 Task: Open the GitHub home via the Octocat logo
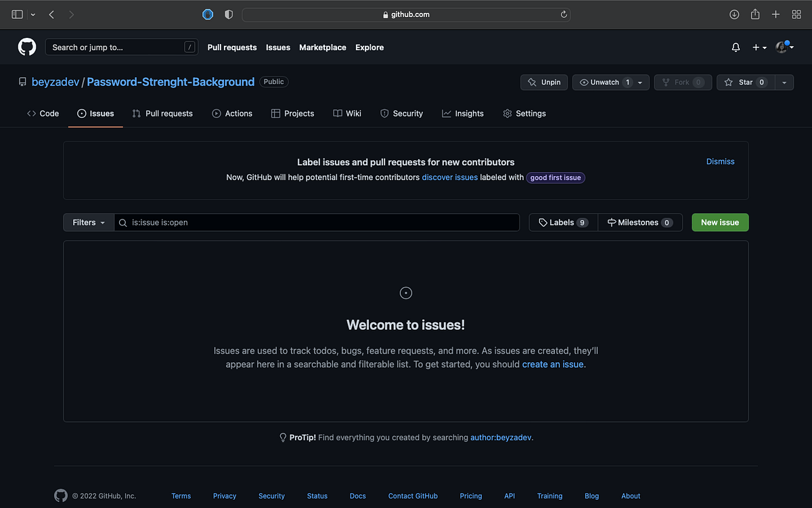tap(27, 47)
